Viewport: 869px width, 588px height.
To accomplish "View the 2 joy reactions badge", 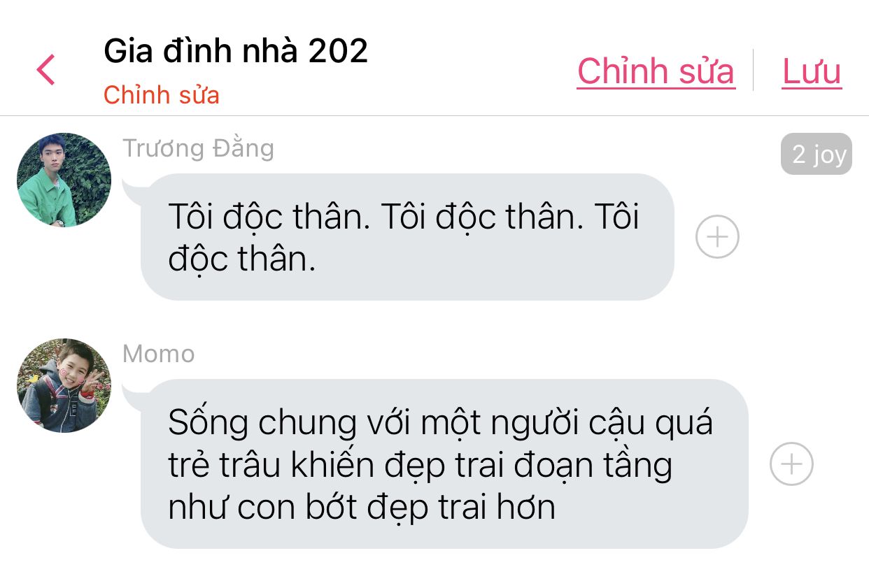I will tap(817, 154).
